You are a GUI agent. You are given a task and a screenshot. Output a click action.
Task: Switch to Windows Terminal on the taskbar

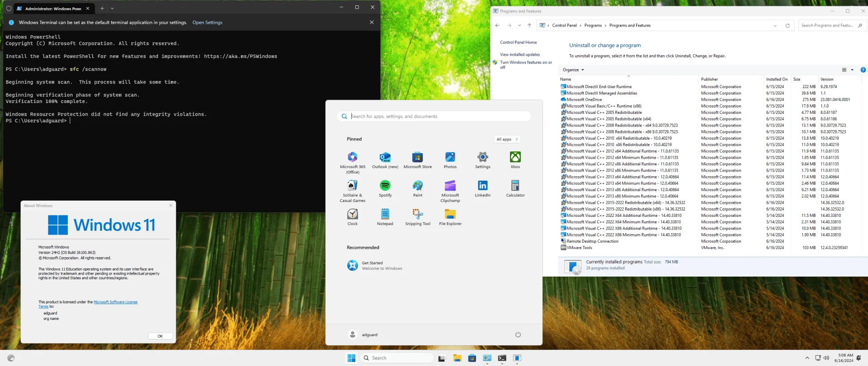502,358
